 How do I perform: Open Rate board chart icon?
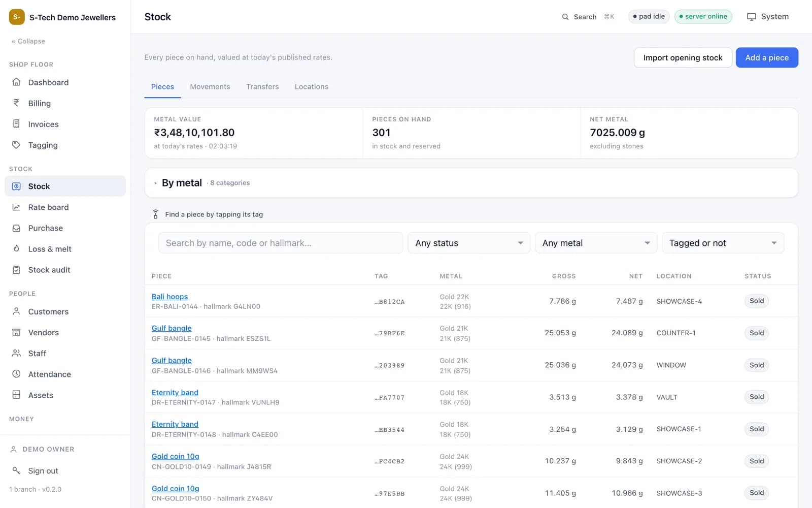point(16,207)
